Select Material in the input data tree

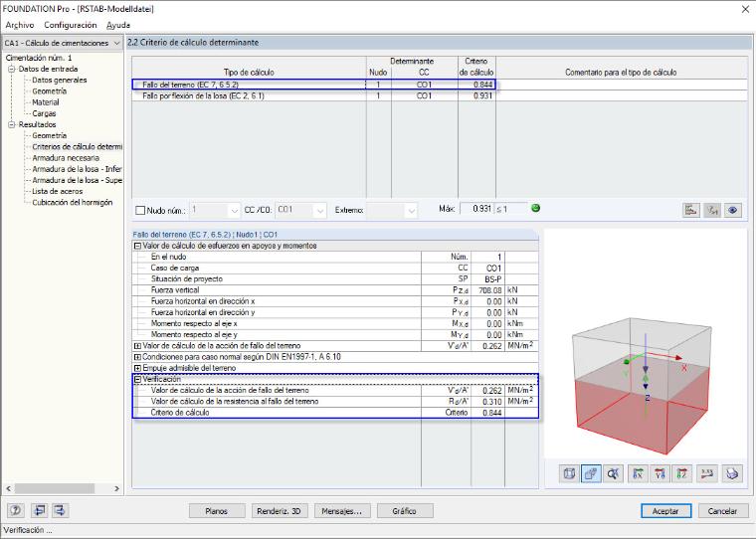[x=46, y=102]
